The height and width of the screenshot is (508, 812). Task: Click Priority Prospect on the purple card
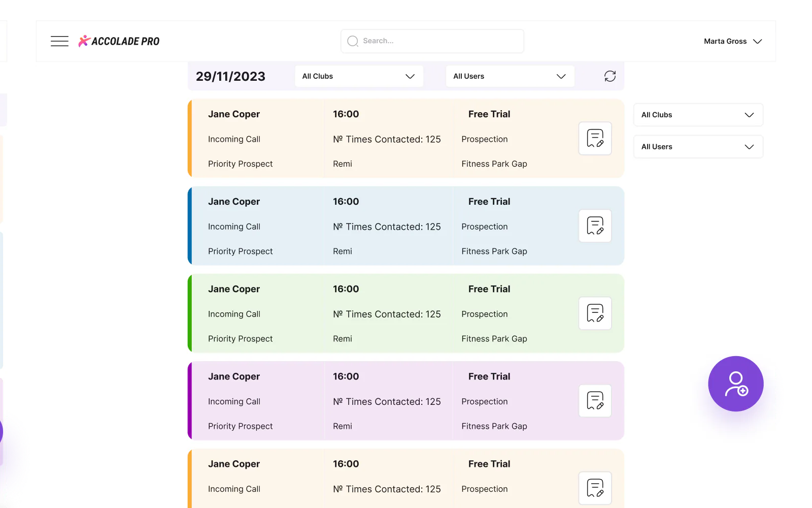coord(241,426)
